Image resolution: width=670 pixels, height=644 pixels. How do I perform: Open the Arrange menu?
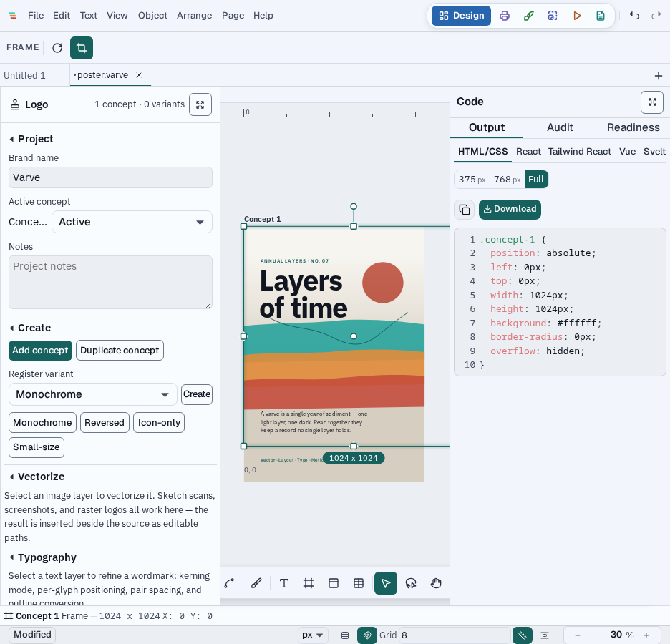point(195,16)
